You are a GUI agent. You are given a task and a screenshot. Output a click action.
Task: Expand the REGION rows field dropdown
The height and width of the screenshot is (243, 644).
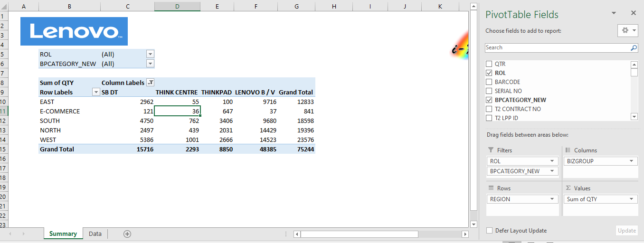pos(553,199)
